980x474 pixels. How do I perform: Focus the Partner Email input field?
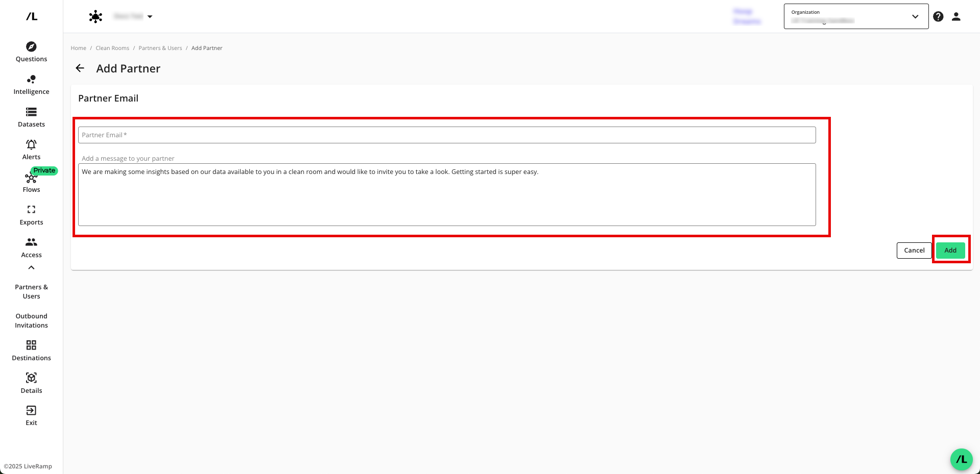446,135
